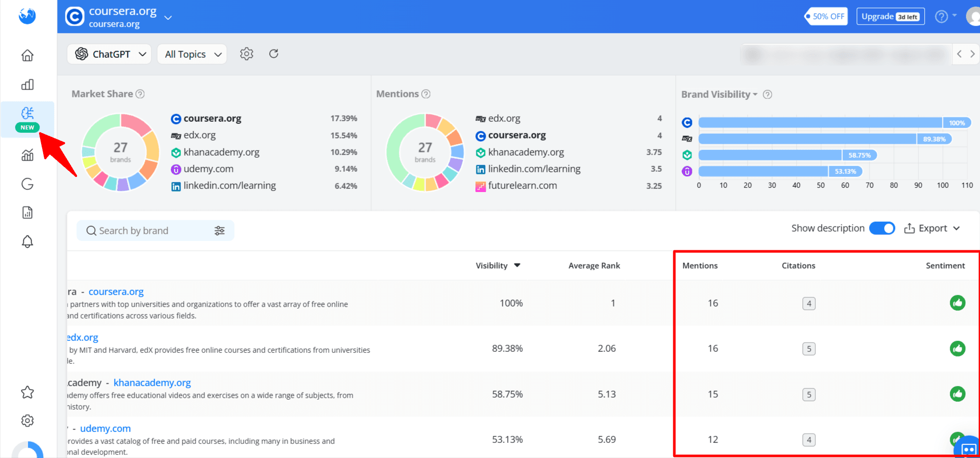Open the Home page from the sidebar
The width and height of the screenshot is (980, 458).
[x=28, y=55]
